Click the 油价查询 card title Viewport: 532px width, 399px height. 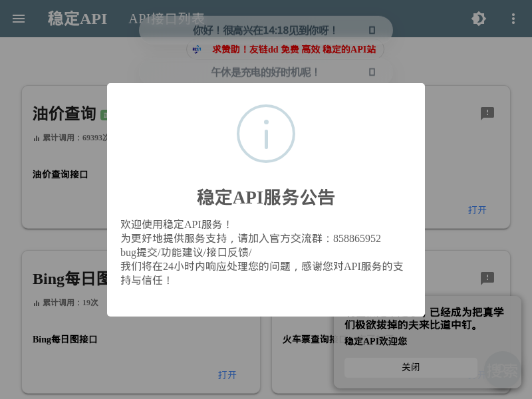coord(65,114)
